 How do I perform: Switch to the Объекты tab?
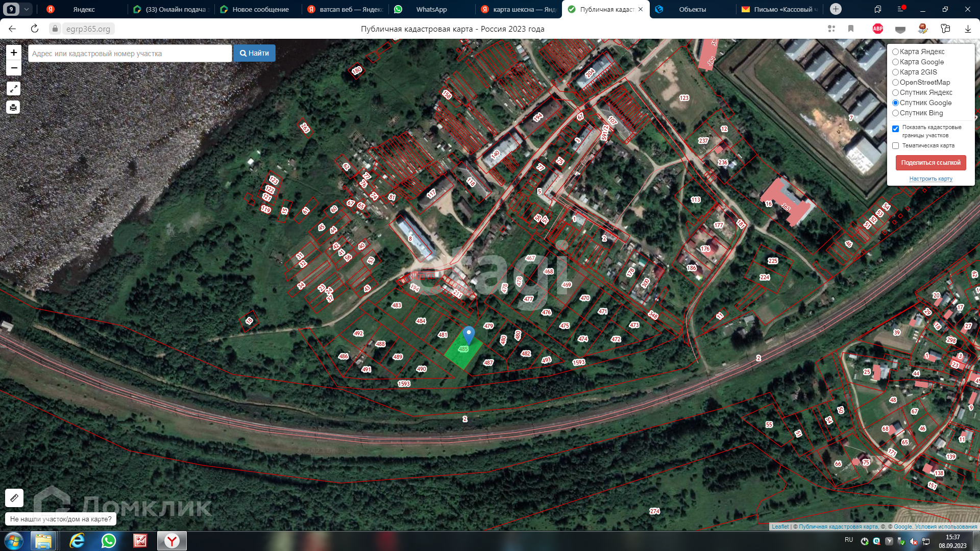coord(692,9)
